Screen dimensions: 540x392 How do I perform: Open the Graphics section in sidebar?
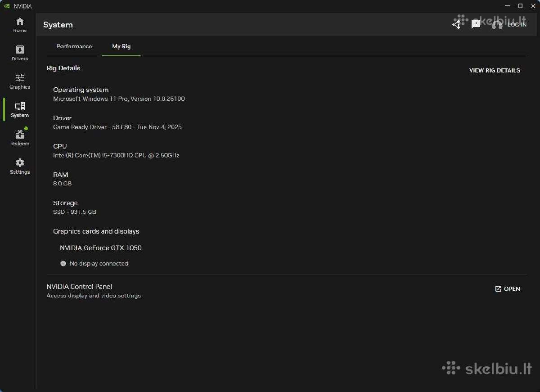coord(20,81)
